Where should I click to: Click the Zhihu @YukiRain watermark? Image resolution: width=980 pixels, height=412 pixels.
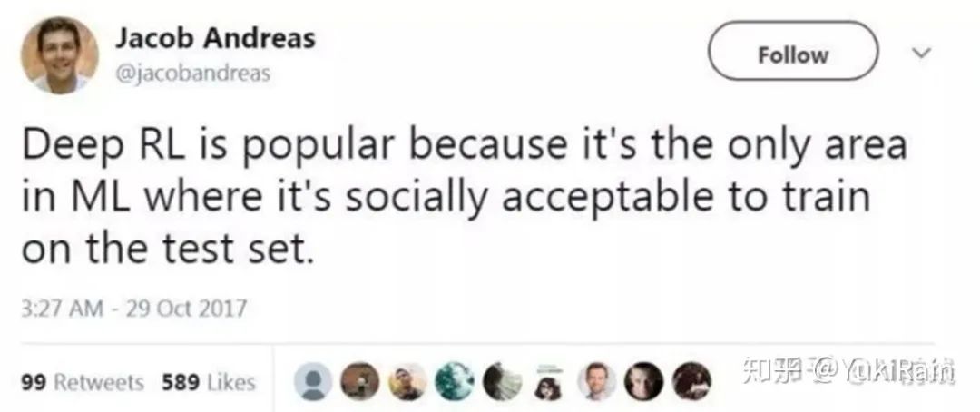(848, 370)
